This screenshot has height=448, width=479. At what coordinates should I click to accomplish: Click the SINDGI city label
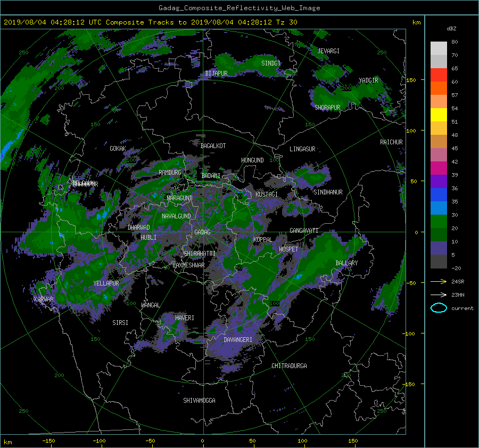[271, 63]
